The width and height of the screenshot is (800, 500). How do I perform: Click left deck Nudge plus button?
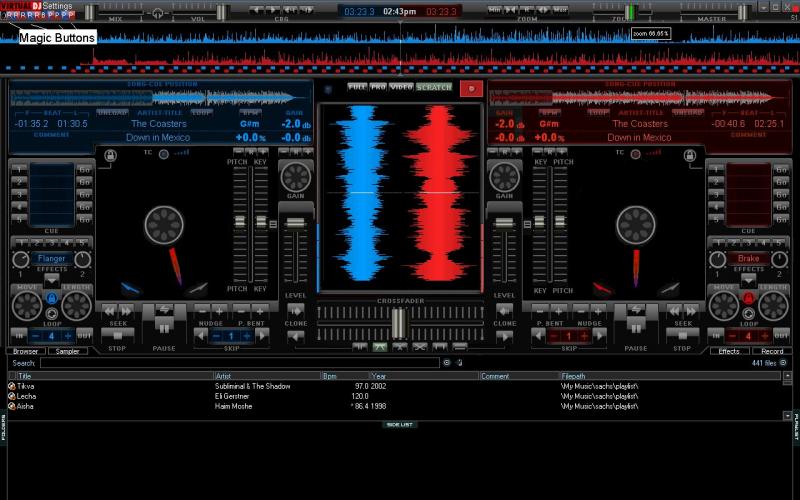click(x=219, y=310)
